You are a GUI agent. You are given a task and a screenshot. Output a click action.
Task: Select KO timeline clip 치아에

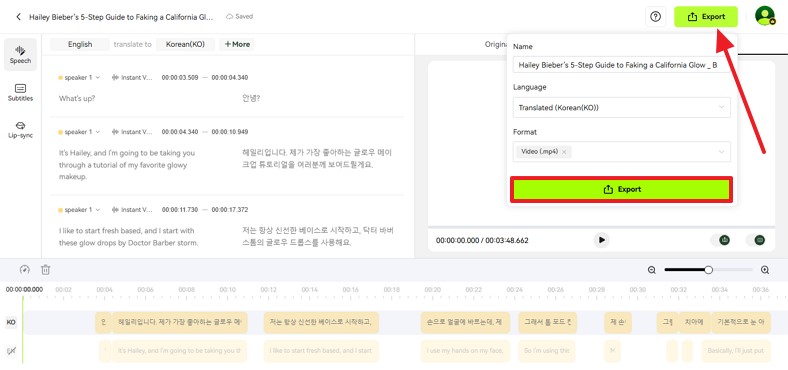(694, 322)
